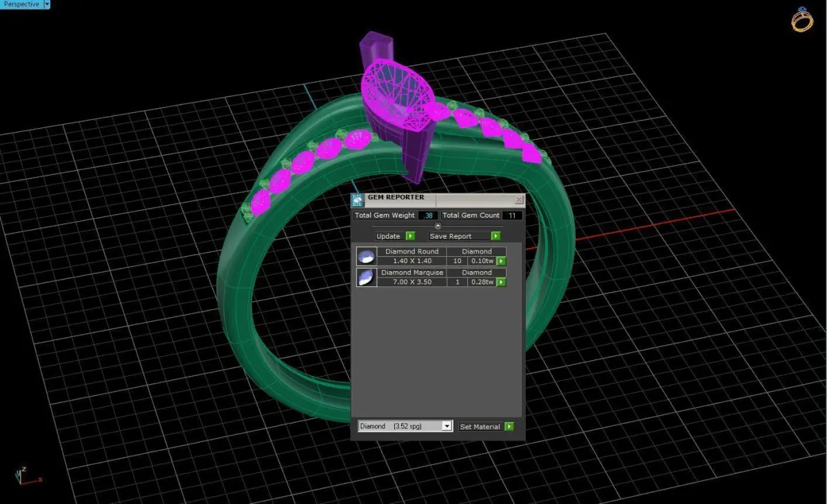The image size is (827, 504).
Task: Click the '1.40 X 1.40' size cell
Action: pyautogui.click(x=412, y=261)
